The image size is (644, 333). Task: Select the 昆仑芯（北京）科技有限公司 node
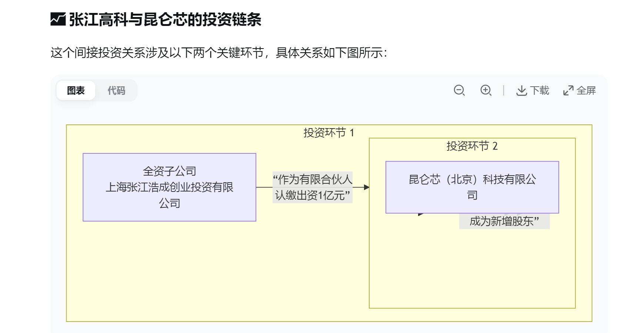472,187
